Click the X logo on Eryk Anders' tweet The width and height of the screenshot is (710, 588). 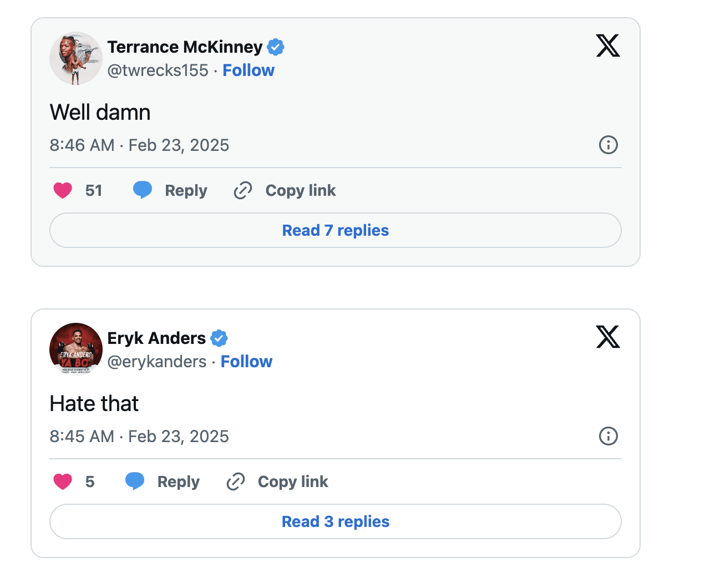click(x=608, y=337)
